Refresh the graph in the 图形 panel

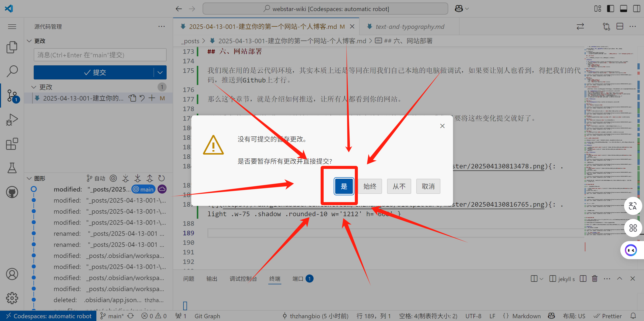click(161, 178)
